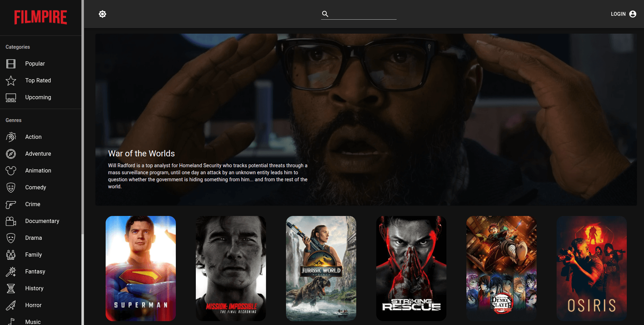Open the Top Rated category
The image size is (644, 325).
click(41, 81)
